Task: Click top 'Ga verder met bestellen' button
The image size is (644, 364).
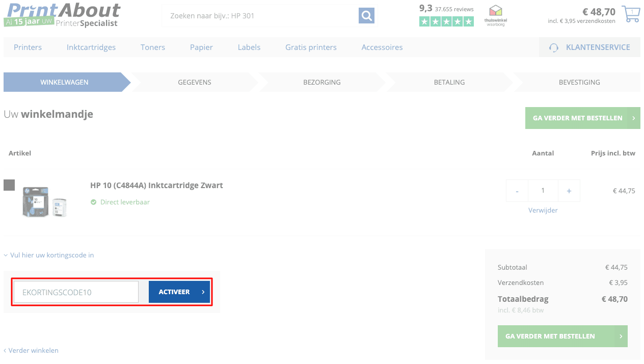Action: click(583, 118)
